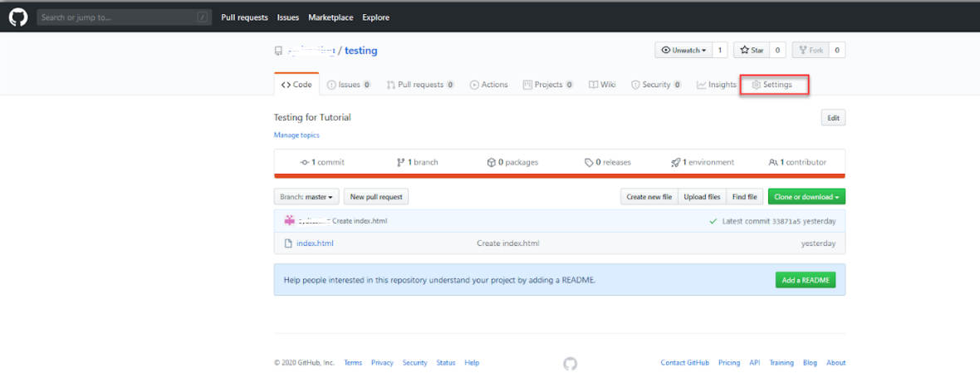
Task: Go to Marketplace in top navigation
Action: point(331,17)
